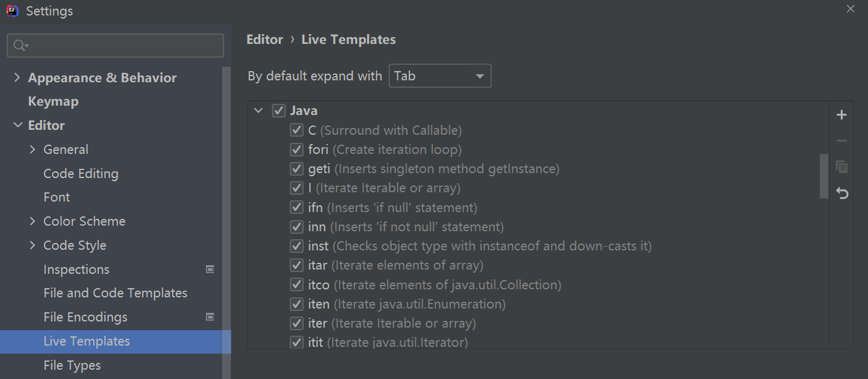This screenshot has width=868, height=379.
Task: Uncheck the Java template group checkbox
Action: pyautogui.click(x=278, y=111)
